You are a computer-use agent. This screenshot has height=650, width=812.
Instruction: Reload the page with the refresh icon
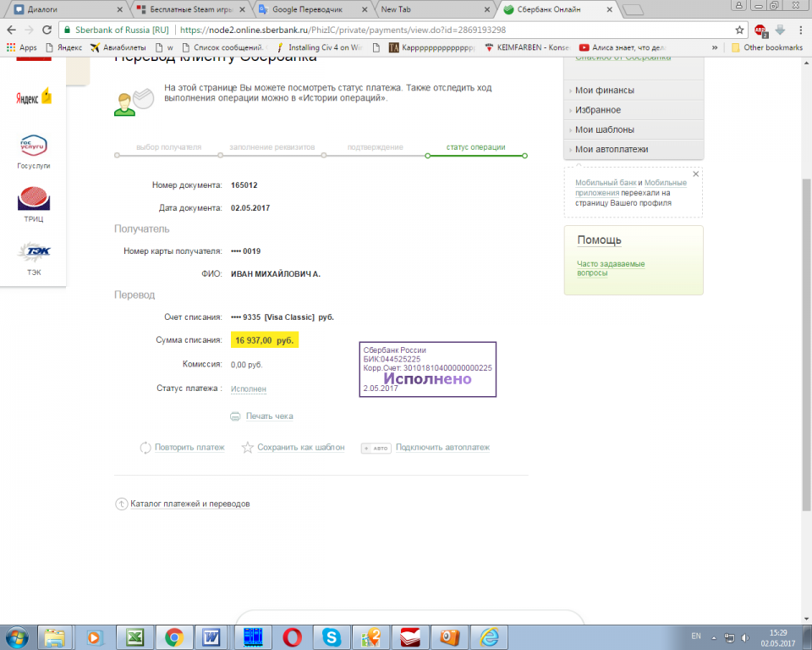tap(47, 30)
